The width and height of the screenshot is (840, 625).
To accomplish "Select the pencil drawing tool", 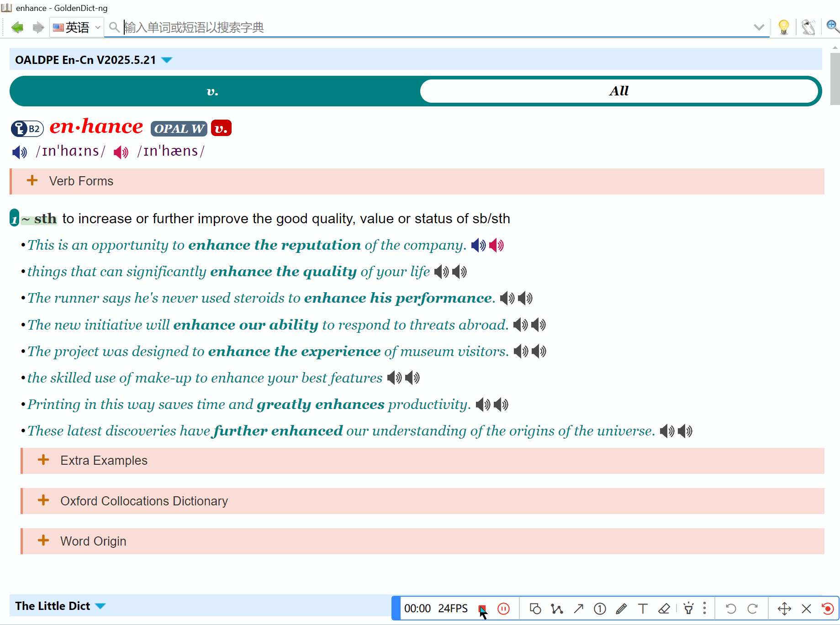I will point(621,609).
